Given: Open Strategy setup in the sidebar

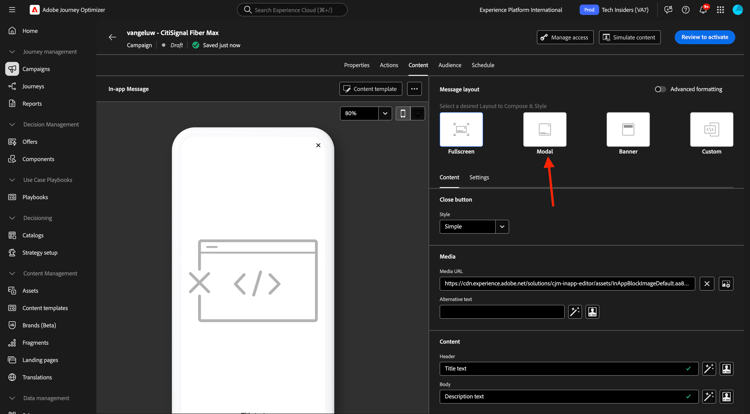Looking at the screenshot, I should point(40,253).
